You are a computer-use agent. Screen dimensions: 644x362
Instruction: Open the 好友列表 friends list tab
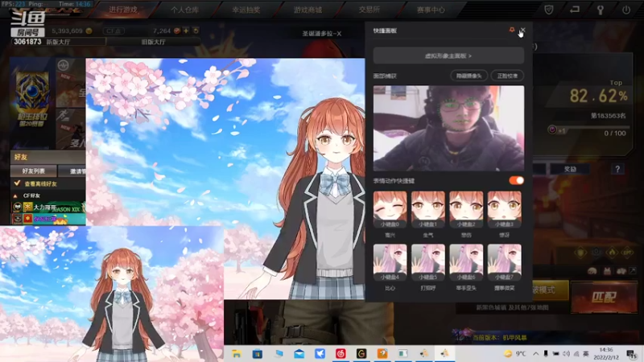coord(34,171)
